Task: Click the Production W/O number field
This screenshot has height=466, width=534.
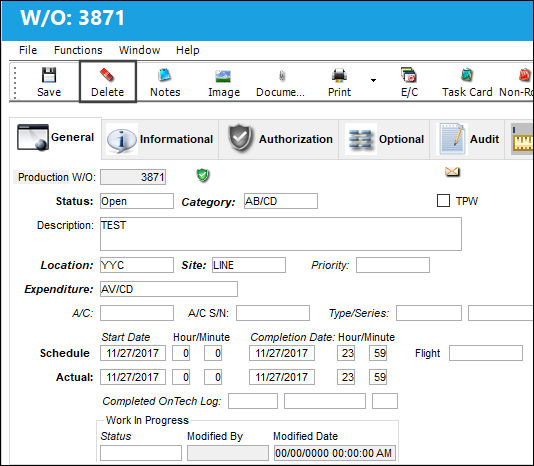Action: [x=133, y=177]
